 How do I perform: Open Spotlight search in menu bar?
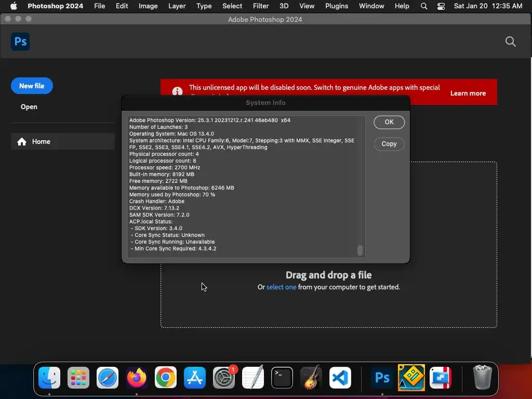click(x=424, y=6)
